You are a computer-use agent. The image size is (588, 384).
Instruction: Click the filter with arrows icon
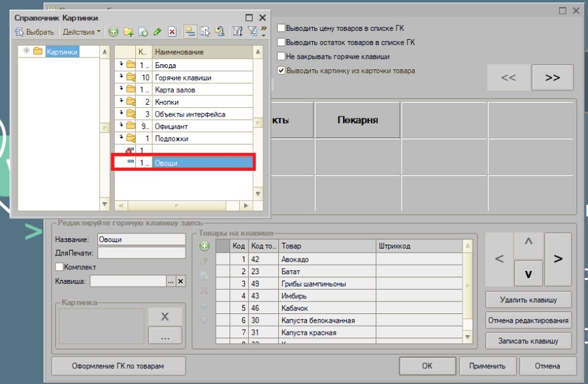click(x=237, y=32)
